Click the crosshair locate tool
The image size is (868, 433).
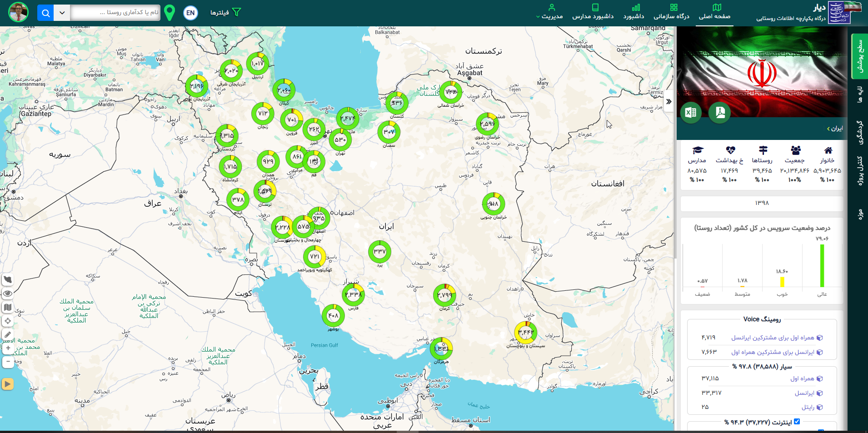[x=8, y=321]
